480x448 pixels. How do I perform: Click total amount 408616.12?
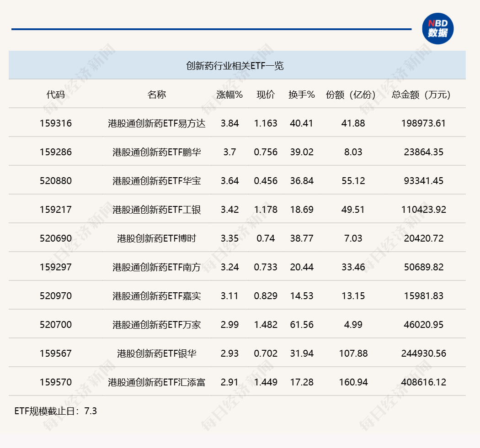tap(424, 382)
